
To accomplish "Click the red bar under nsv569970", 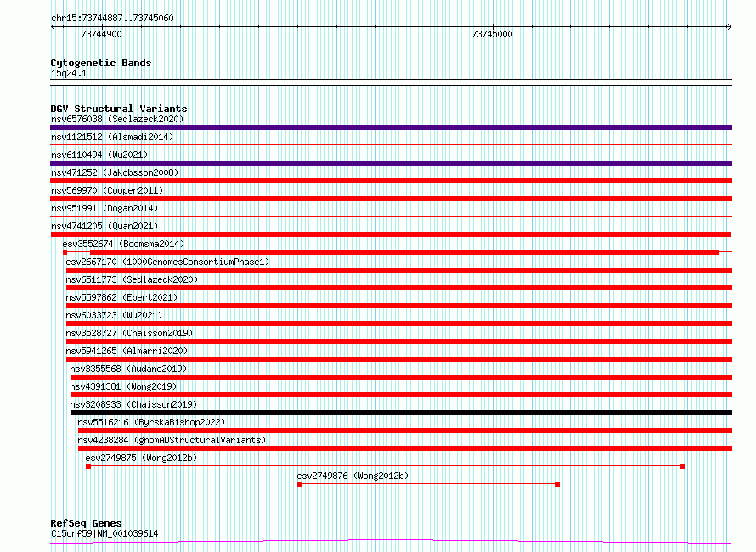I will tap(391, 199).
